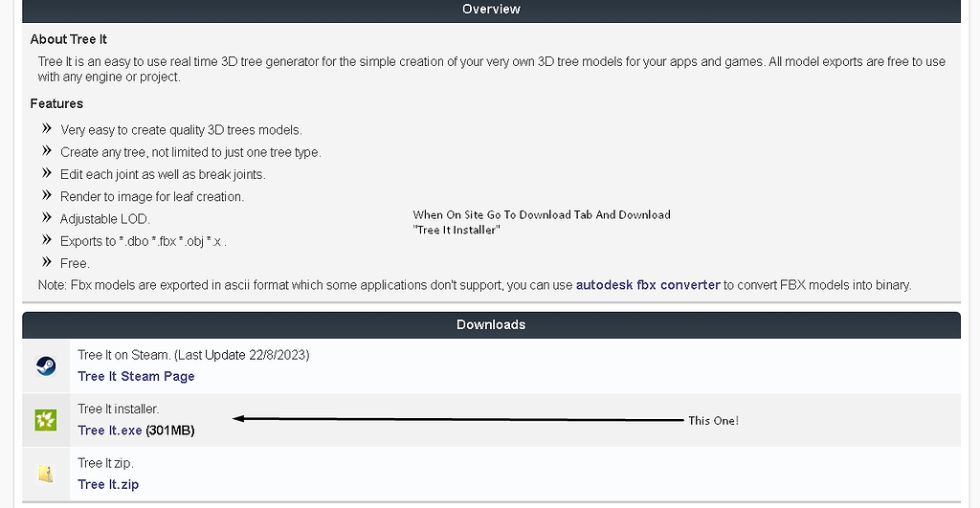Click the bullet next to 'Render to image'
This screenshot has width=980, height=508.
[x=46, y=195]
